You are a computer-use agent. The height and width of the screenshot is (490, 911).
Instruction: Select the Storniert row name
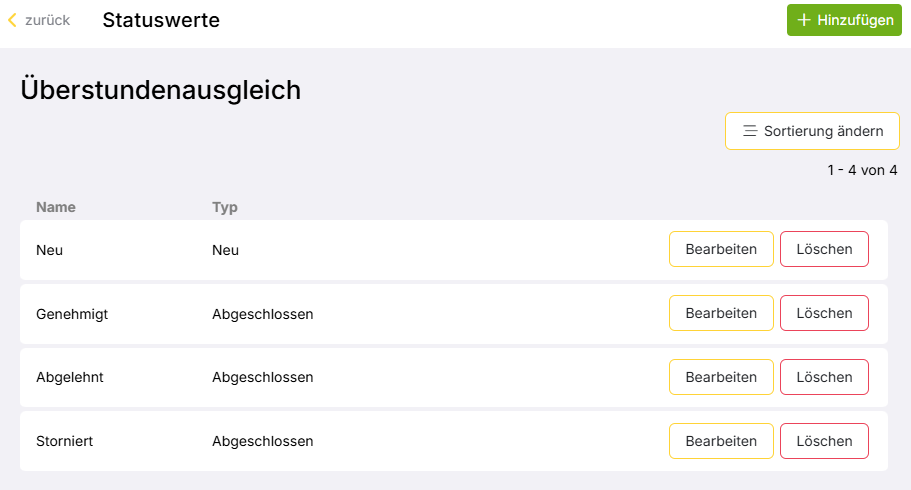(65, 441)
